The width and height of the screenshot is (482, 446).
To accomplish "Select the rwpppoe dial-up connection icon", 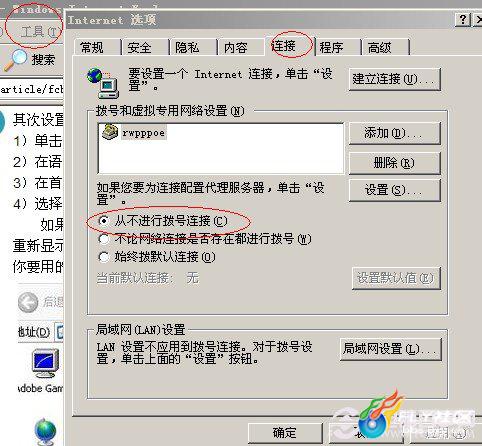I will tap(110, 132).
